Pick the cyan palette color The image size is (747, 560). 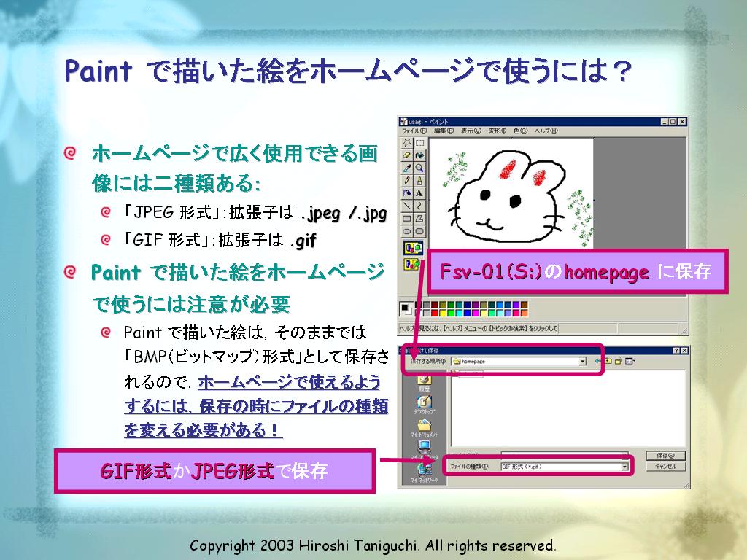[x=460, y=313]
